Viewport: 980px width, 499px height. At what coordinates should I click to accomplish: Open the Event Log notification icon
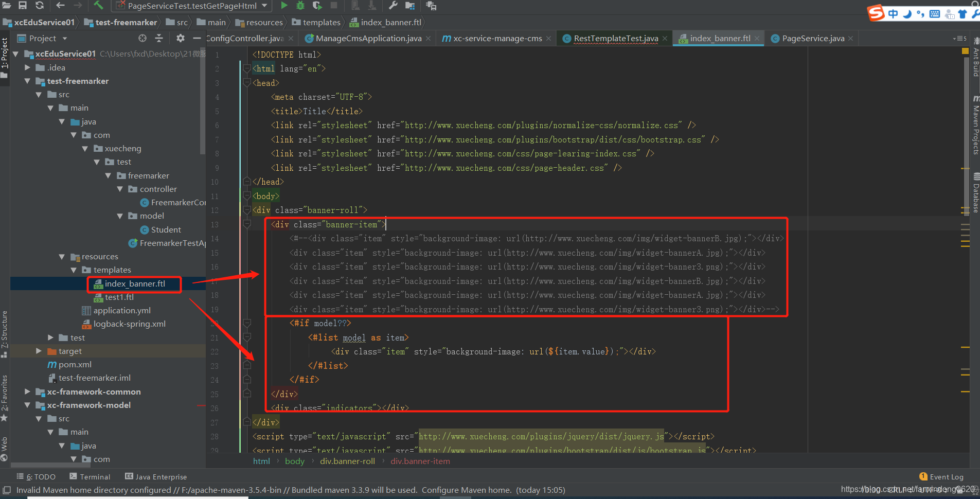pos(923,476)
